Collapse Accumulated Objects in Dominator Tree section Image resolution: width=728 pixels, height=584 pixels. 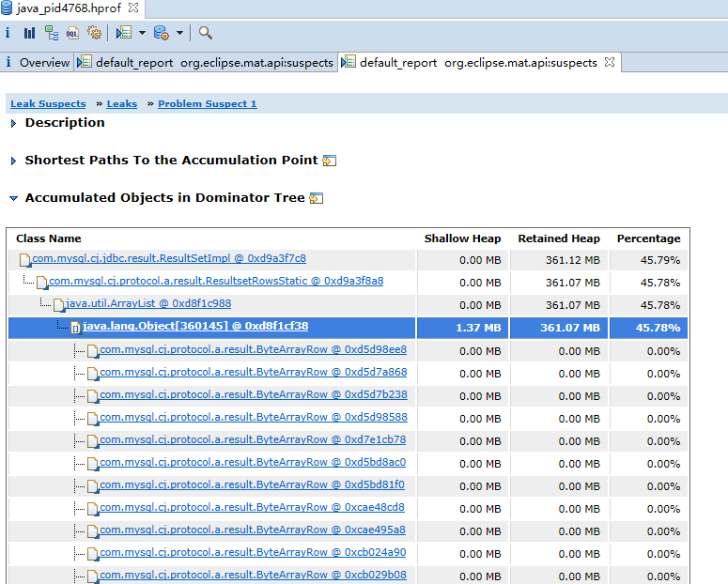tap(13, 198)
